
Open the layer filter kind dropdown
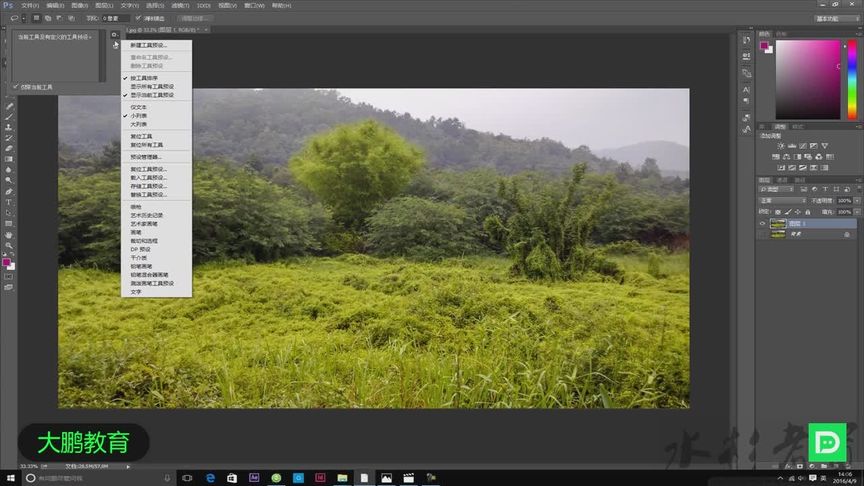point(777,190)
